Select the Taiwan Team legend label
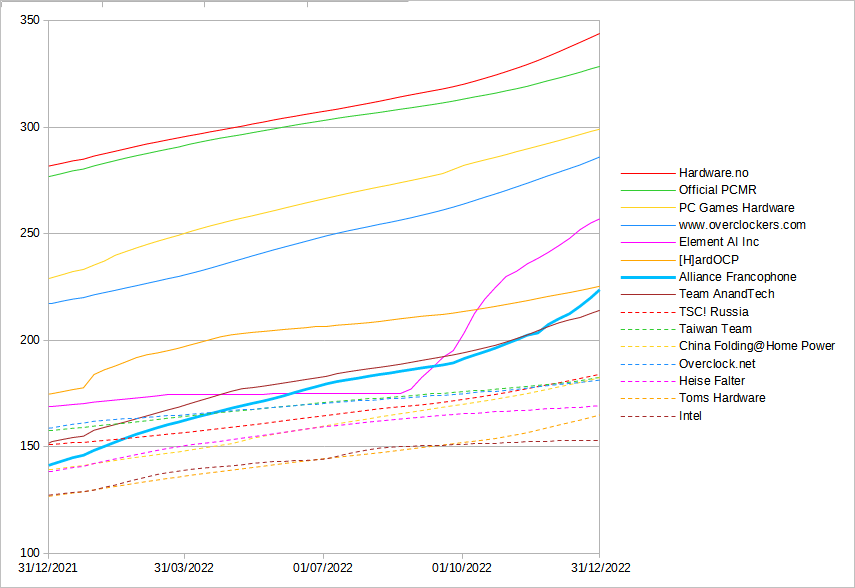 coord(715,329)
